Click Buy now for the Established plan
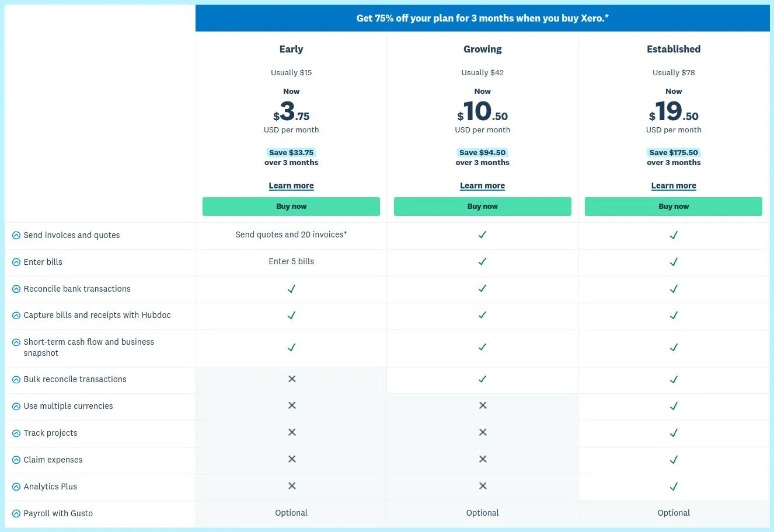 [674, 206]
